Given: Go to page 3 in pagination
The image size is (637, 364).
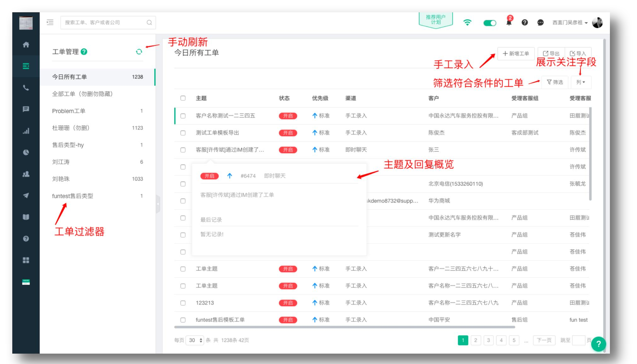Looking at the screenshot, I should 488,340.
